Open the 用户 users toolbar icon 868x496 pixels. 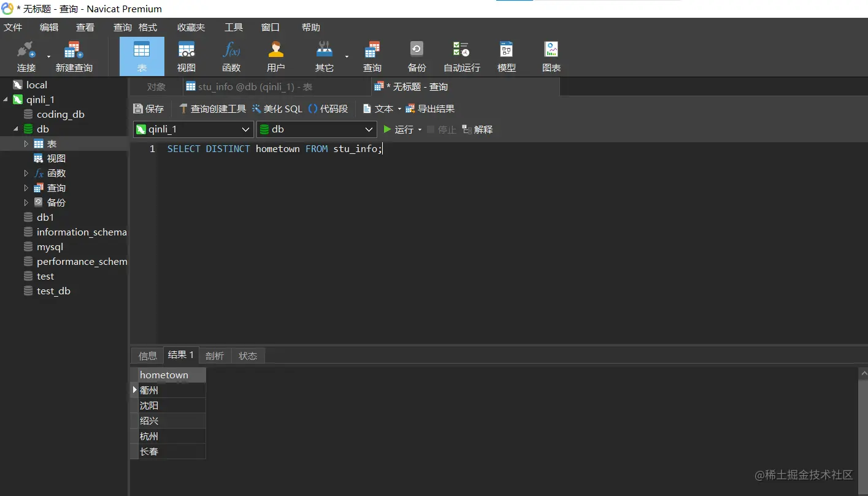[x=276, y=56]
